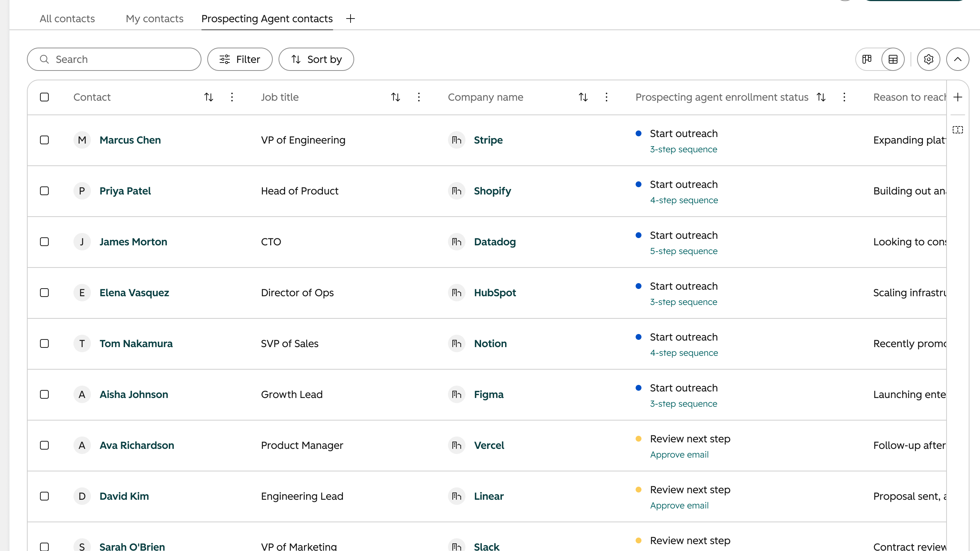The width and height of the screenshot is (980, 551).
Task: Add a new contacts view tab
Action: pyautogui.click(x=351, y=18)
